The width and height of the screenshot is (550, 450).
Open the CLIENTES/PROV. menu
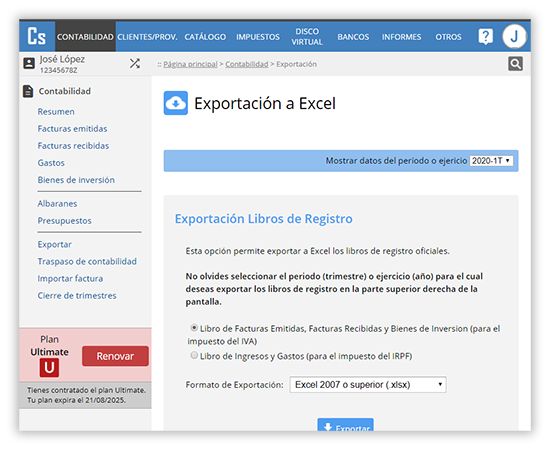pyautogui.click(x=147, y=37)
